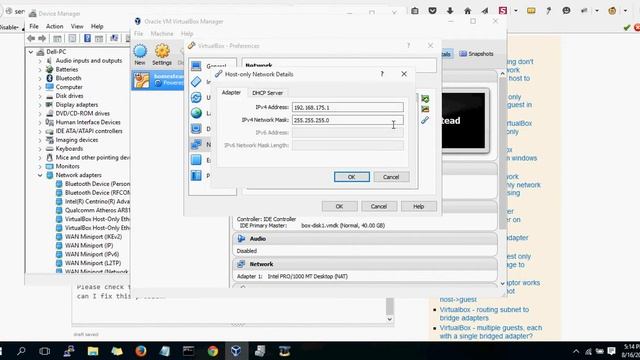The height and width of the screenshot is (360, 640).
Task: Click the IPv4 Network Mask field
Action: pyautogui.click(x=348, y=120)
